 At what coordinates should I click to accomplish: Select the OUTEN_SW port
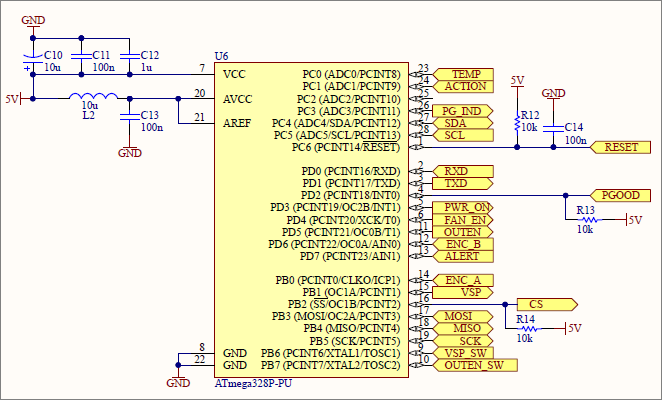point(475,365)
